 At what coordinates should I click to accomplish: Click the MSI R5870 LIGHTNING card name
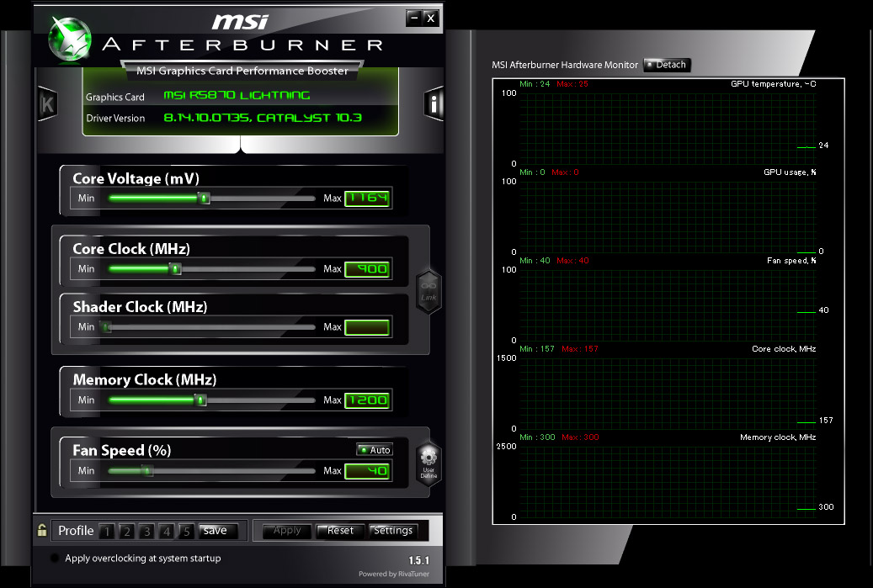pyautogui.click(x=237, y=95)
